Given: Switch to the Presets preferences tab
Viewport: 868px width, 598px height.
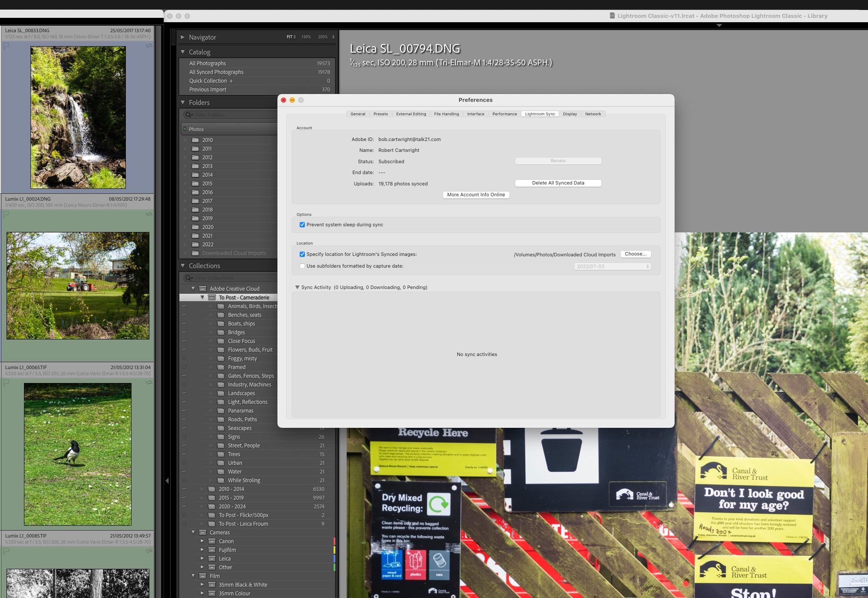Looking at the screenshot, I should pos(381,114).
